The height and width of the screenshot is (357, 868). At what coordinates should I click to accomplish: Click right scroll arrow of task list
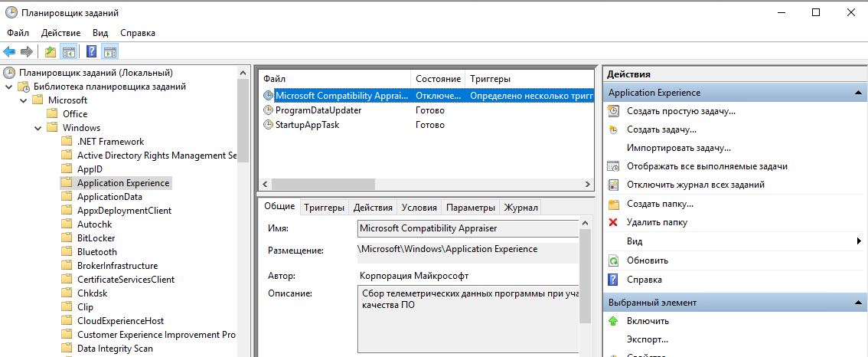(x=587, y=184)
